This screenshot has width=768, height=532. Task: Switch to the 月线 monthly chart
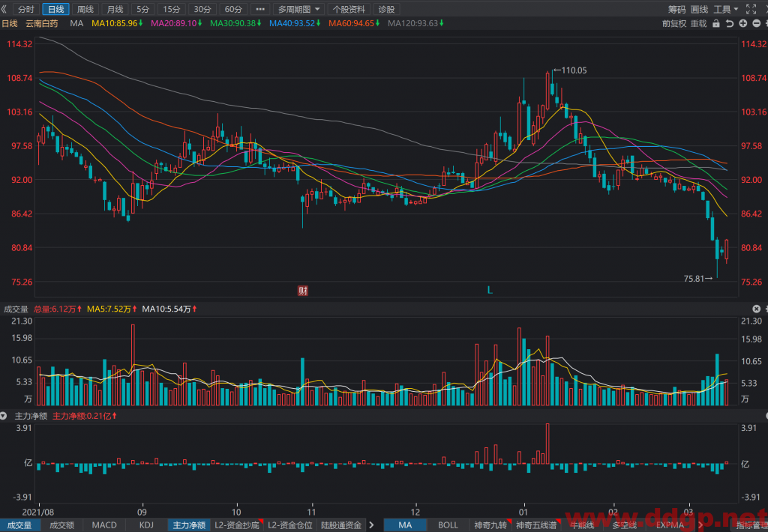point(115,9)
